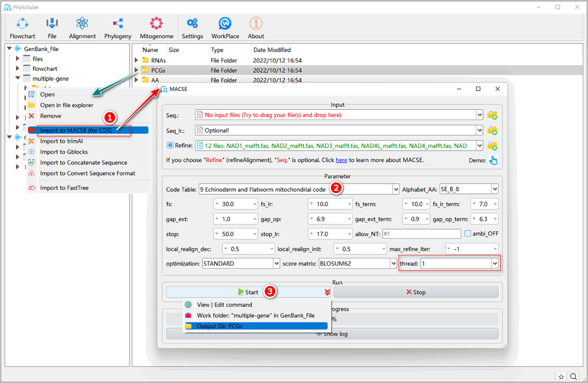
Task: Choose Import to Convert Sequence Format
Action: 88,173
